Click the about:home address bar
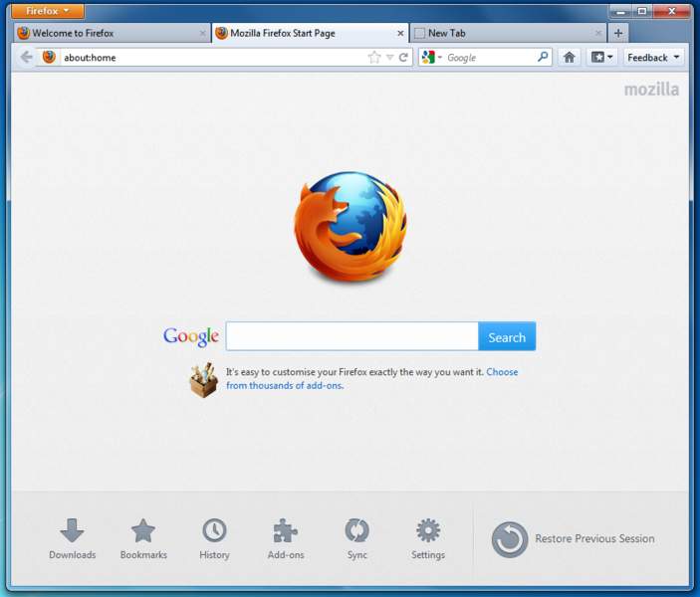Image resolution: width=700 pixels, height=597 pixels. 213,57
